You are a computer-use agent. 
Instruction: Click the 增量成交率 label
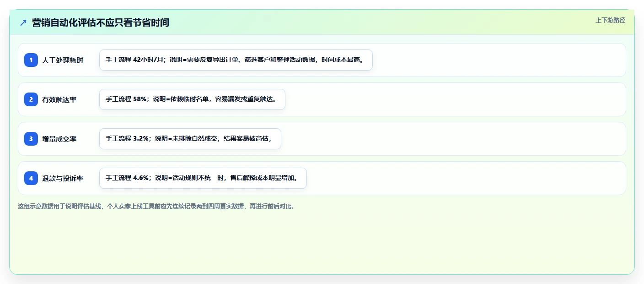[59, 139]
